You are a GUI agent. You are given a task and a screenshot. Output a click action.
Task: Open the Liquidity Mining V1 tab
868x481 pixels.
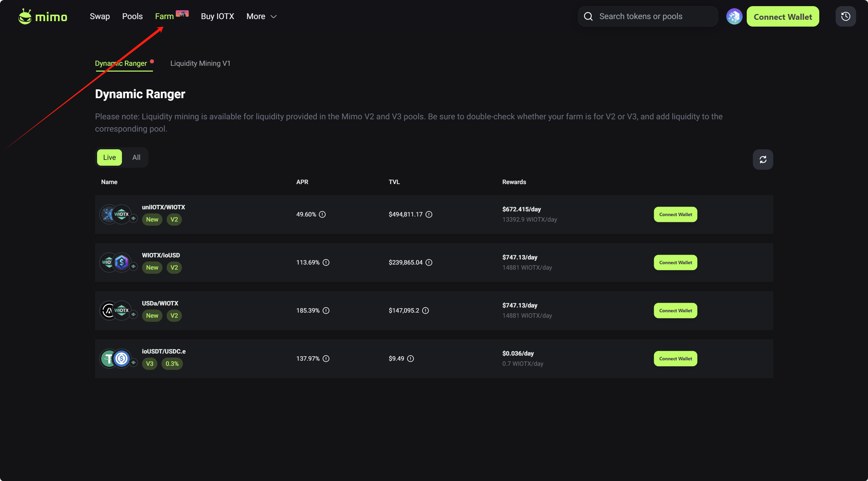point(200,63)
